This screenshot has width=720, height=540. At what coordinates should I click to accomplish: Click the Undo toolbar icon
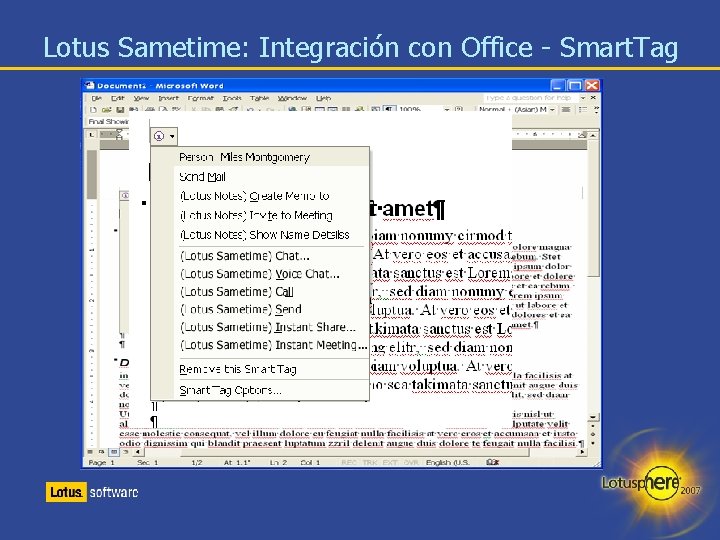[250, 110]
